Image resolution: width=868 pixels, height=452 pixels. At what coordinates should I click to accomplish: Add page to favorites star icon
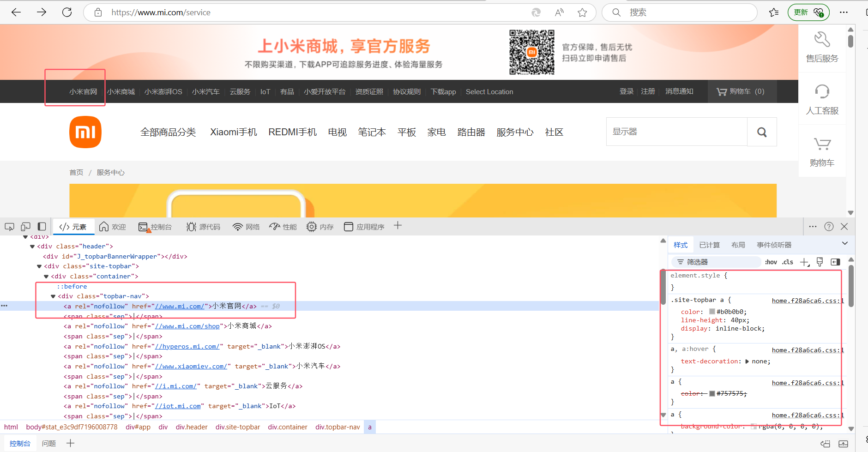582,12
